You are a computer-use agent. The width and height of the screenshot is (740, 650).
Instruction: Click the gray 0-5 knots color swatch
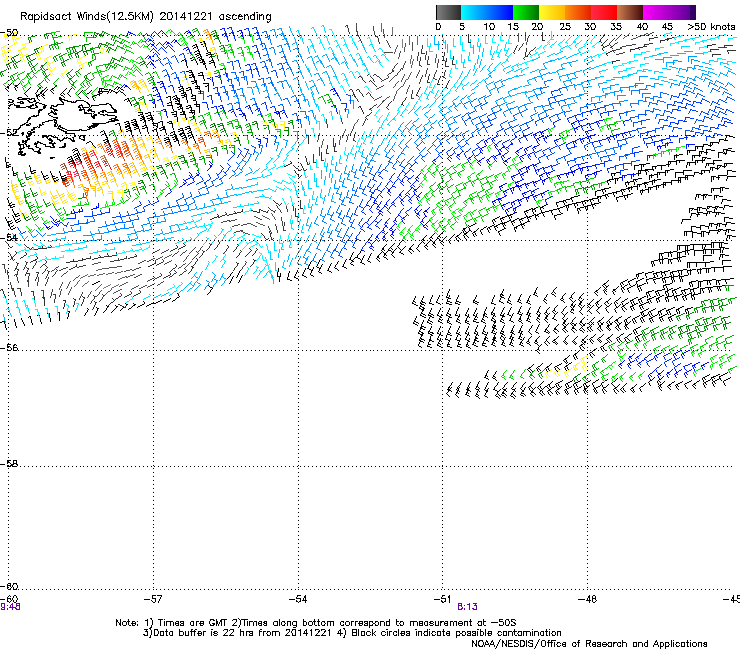pos(448,12)
